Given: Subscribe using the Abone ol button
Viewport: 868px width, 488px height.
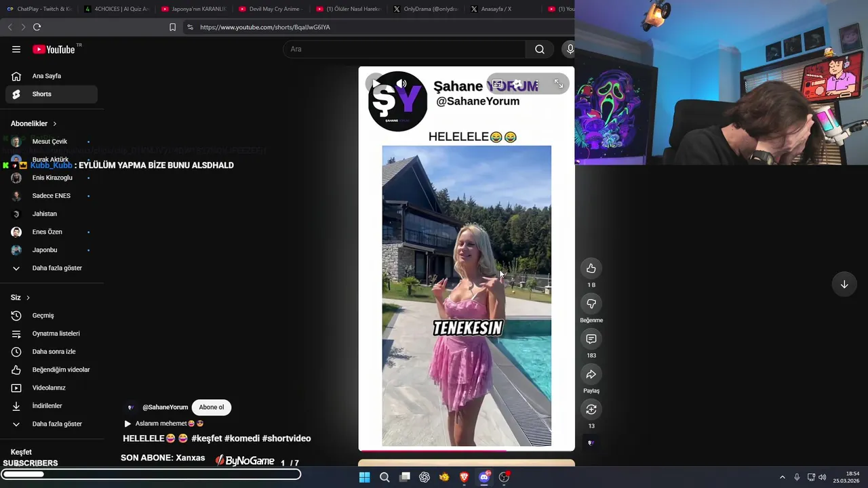Looking at the screenshot, I should pos(212,407).
